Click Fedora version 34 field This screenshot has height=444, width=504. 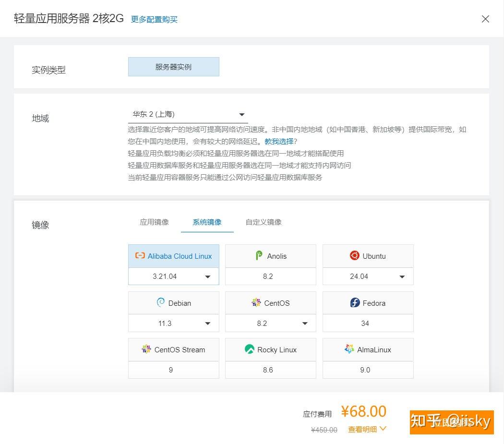pyautogui.click(x=368, y=323)
